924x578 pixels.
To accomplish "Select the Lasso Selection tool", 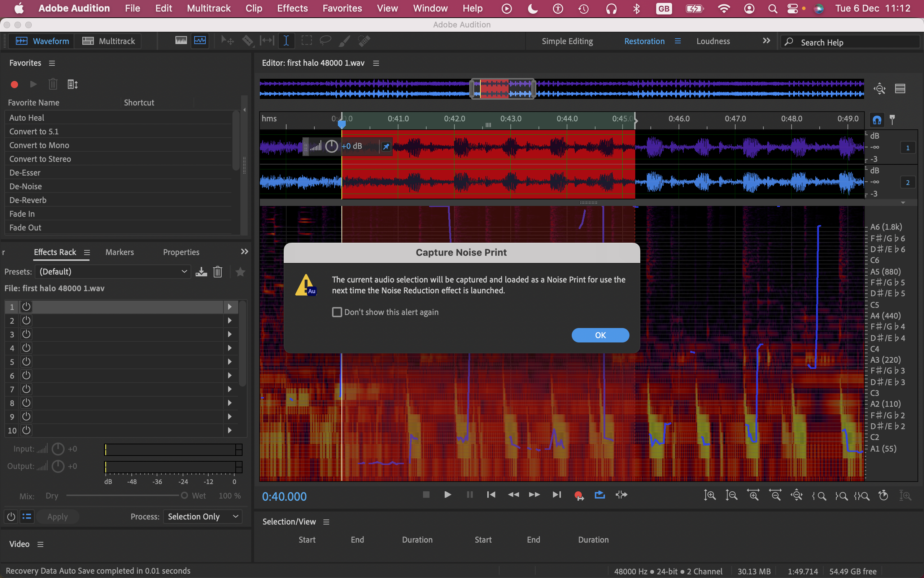I will coord(325,40).
